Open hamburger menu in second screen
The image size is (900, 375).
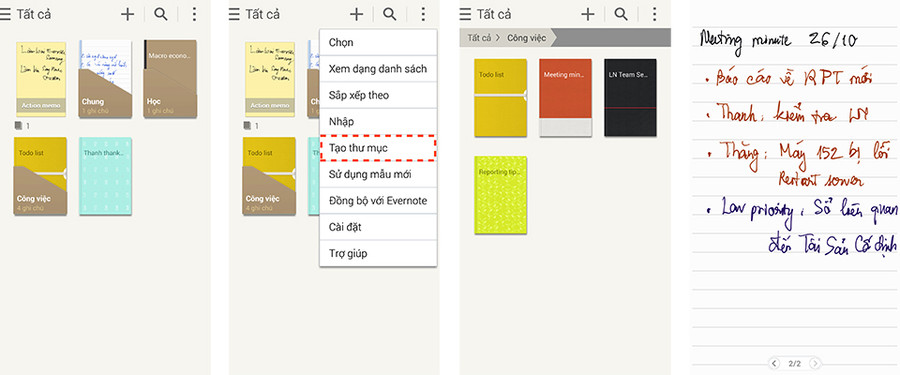click(234, 14)
